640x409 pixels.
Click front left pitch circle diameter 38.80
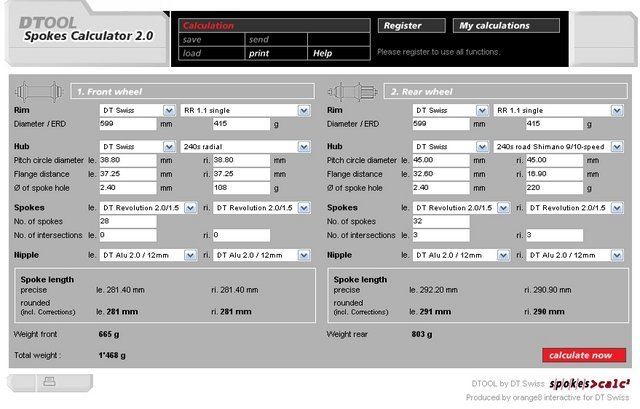(x=128, y=160)
